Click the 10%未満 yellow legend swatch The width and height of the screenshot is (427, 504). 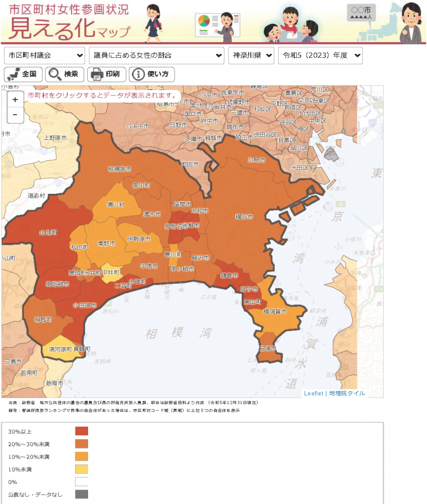point(81,469)
